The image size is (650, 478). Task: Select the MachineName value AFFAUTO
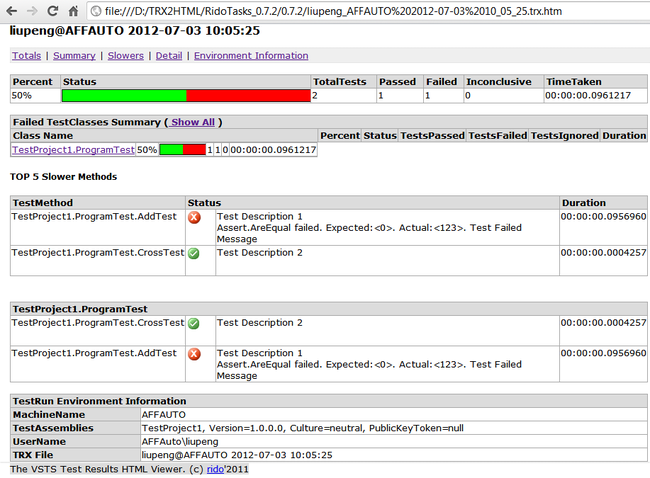click(x=164, y=415)
